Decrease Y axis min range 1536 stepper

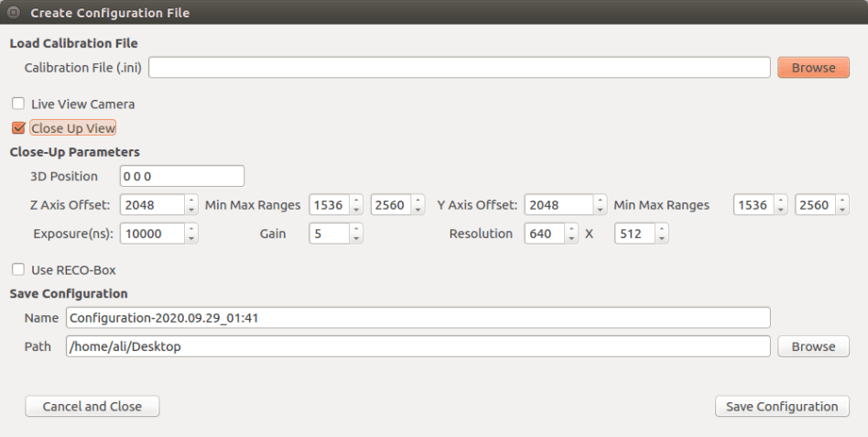tap(780, 210)
